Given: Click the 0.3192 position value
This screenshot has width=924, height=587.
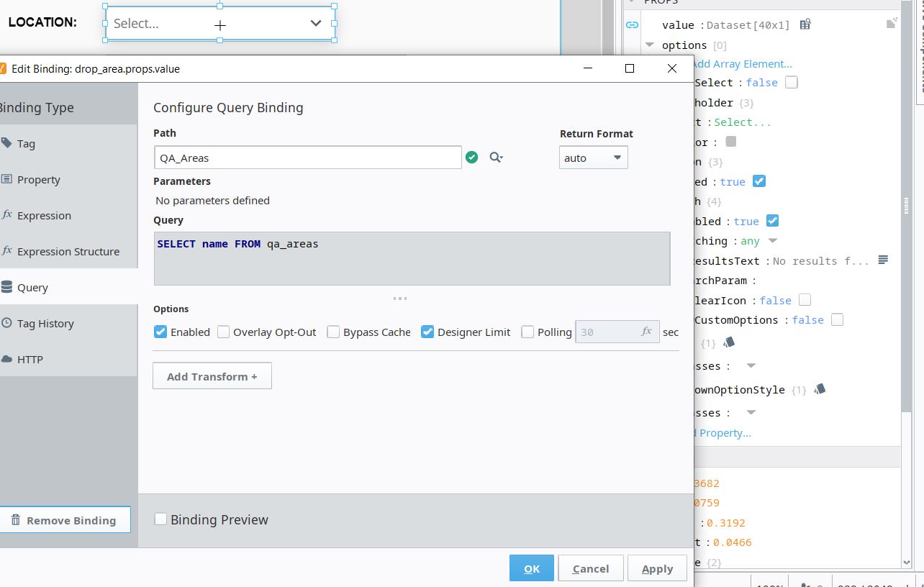Looking at the screenshot, I should coord(725,523).
